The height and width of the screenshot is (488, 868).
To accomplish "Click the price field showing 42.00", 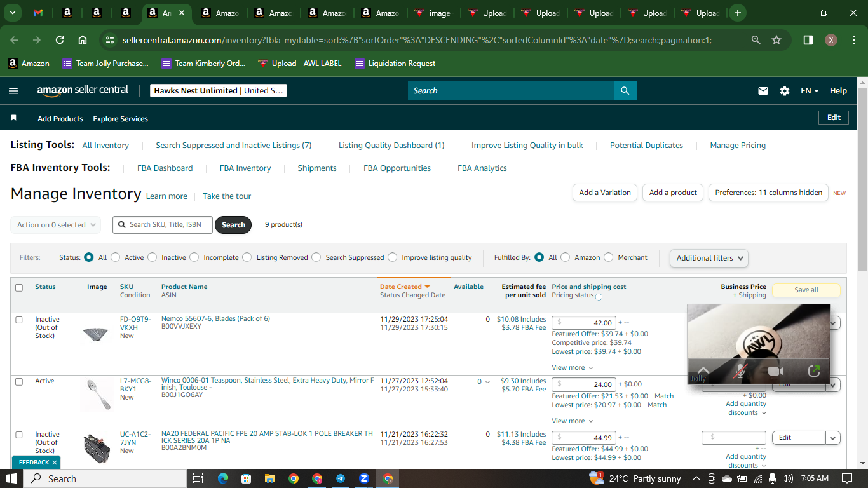I will pos(584,323).
